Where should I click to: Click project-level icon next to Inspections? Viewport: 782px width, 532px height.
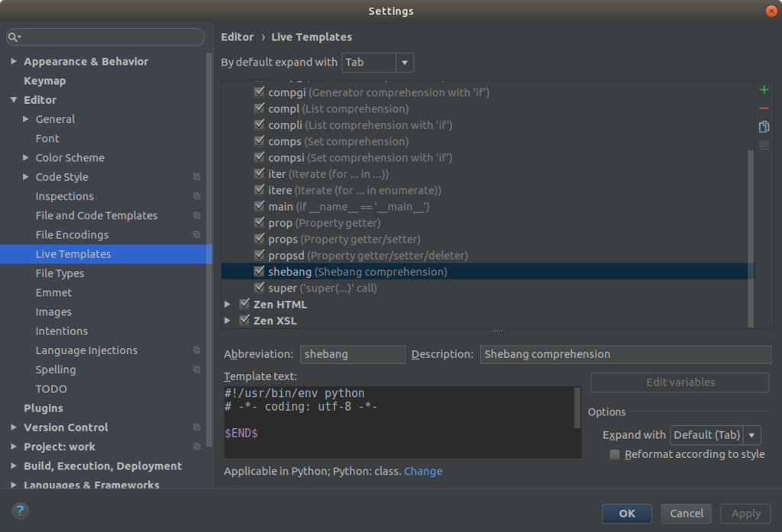(x=196, y=196)
